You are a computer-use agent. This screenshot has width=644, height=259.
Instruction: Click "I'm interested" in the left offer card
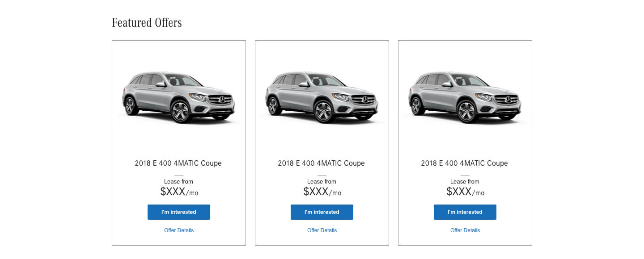pos(178,212)
